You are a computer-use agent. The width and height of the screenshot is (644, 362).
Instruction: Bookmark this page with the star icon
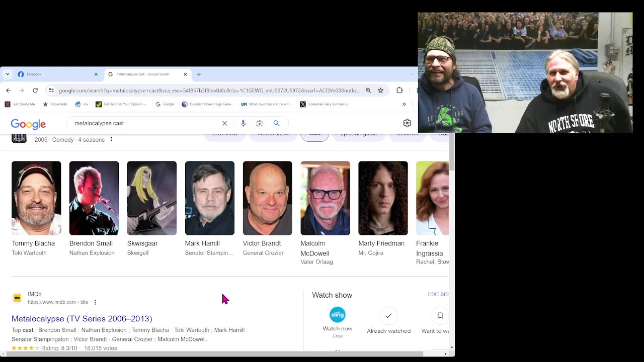(381, 90)
